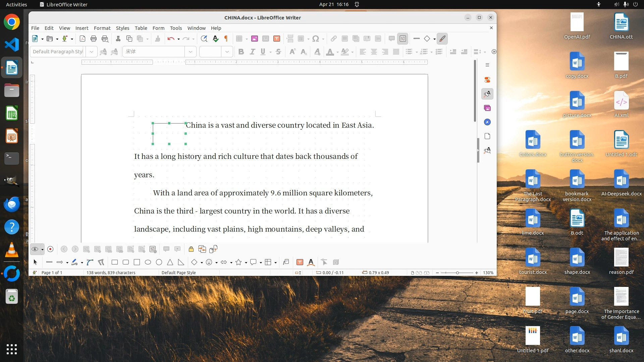Toggle Bold formatting
644x362 pixels.
pos(241,52)
